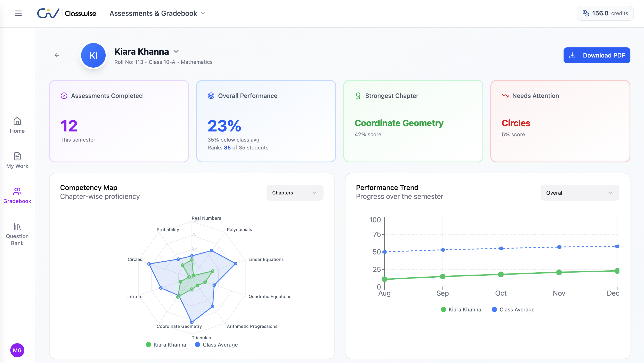Open the Chapters dropdown in Competency Map
Viewport: 644px width, 363px height.
pos(295,193)
